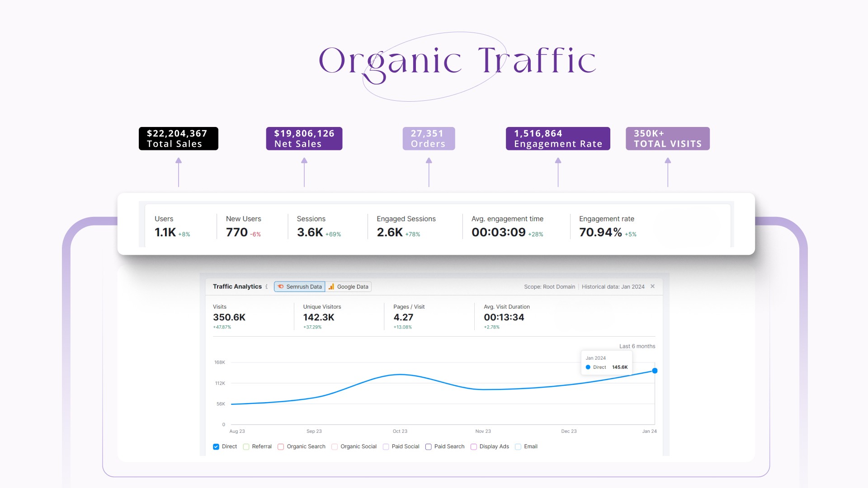Click the Scope: Root Domain text
868x488 pixels.
(x=549, y=286)
